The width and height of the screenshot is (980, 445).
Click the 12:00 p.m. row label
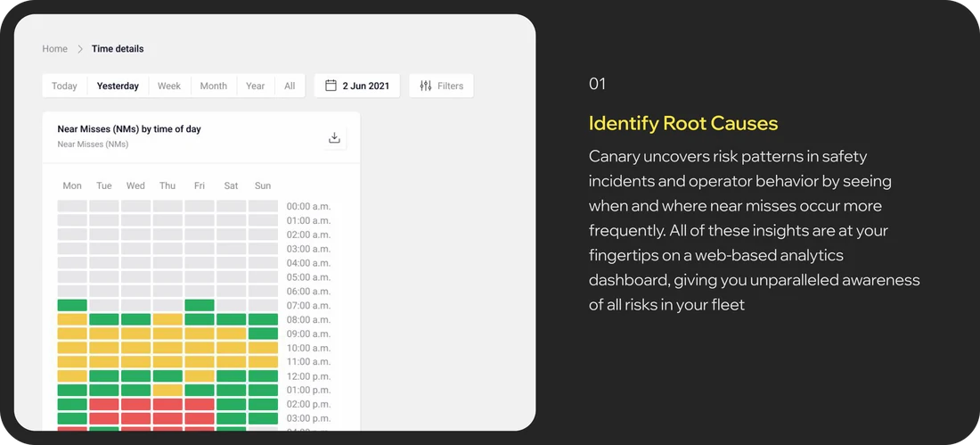click(309, 376)
